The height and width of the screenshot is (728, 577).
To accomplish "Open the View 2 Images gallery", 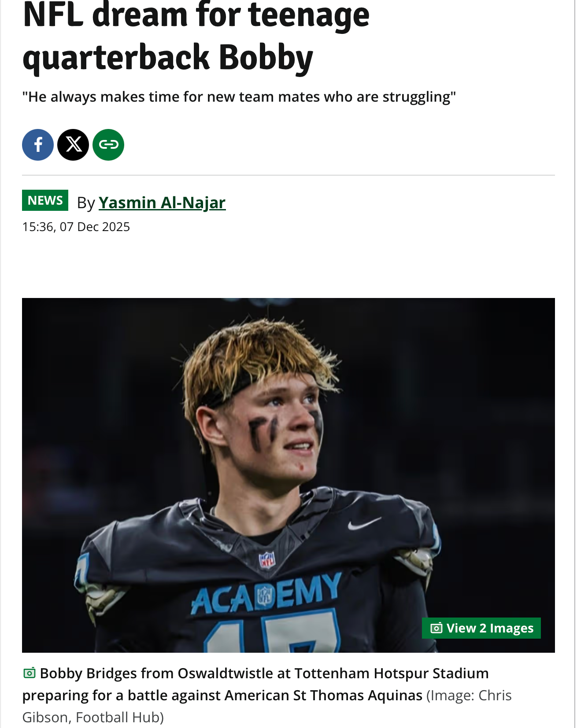I will click(x=481, y=628).
